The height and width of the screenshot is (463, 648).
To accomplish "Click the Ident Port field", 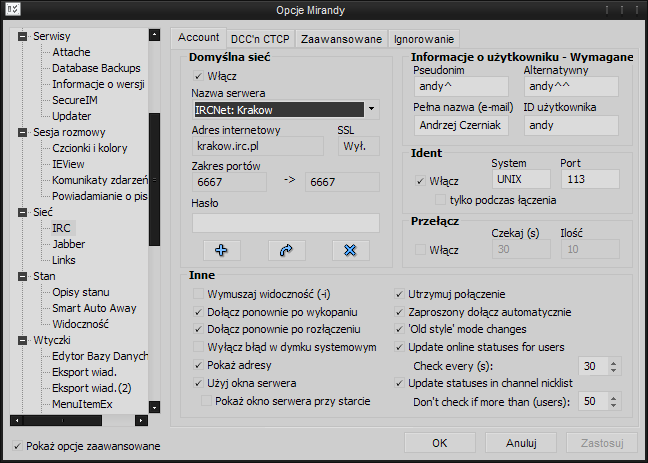I will (x=590, y=179).
